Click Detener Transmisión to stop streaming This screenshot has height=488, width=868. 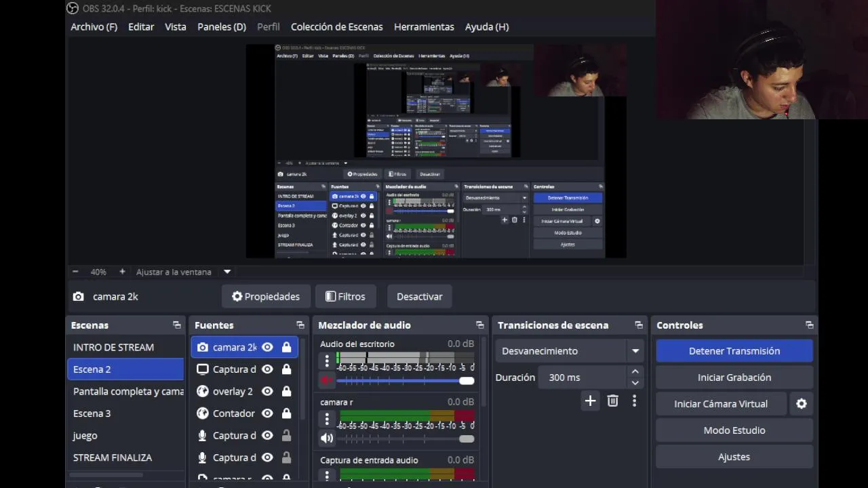tap(734, 351)
